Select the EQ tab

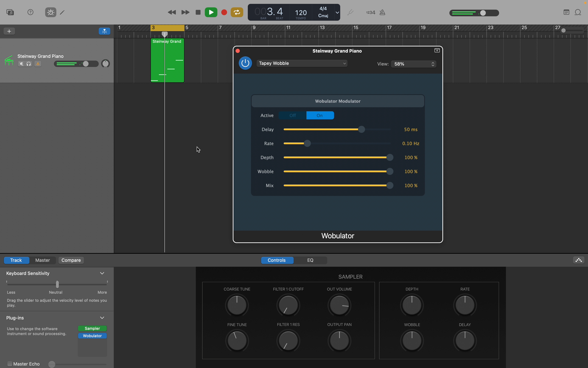pos(310,260)
